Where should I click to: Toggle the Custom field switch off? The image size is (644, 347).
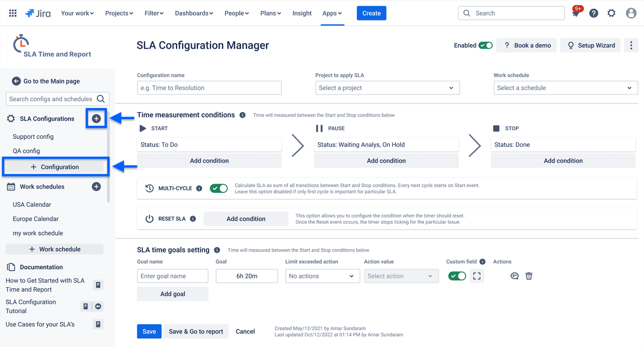coord(457,276)
